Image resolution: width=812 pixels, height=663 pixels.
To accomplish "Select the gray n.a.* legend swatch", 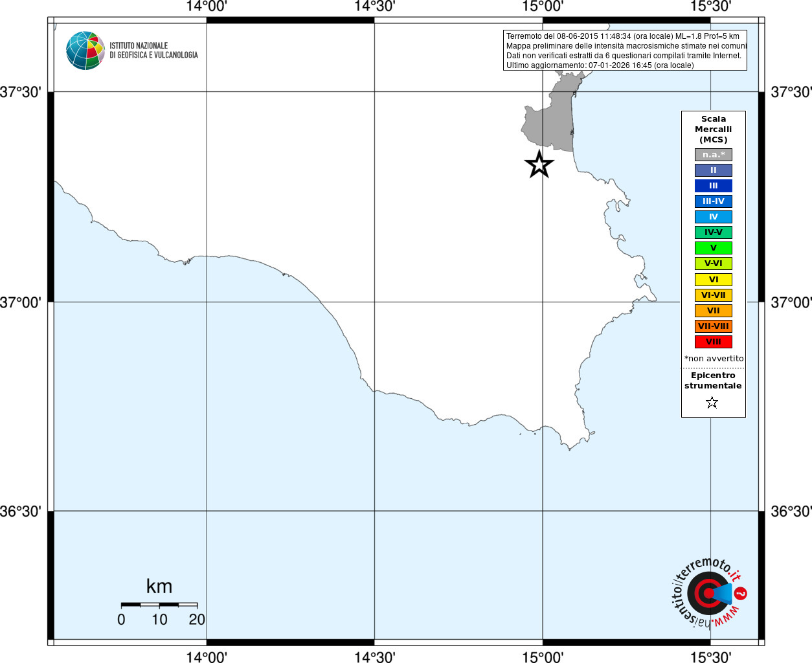I will click(714, 155).
